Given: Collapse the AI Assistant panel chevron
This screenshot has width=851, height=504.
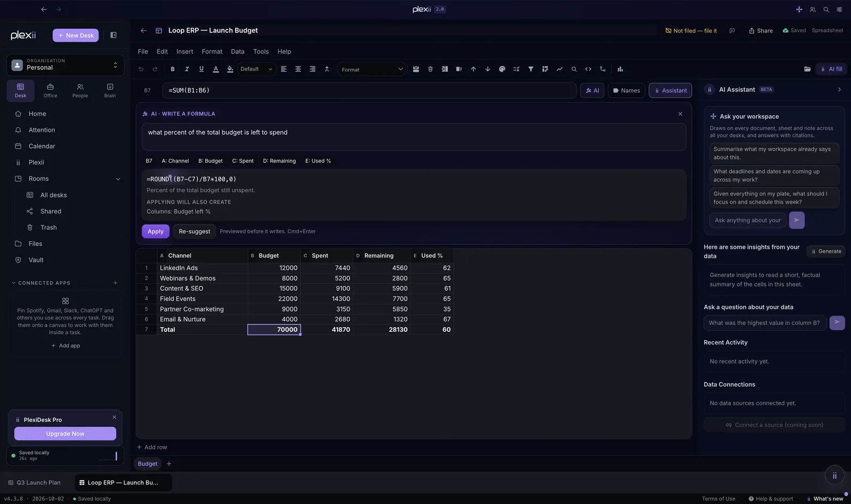Looking at the screenshot, I should (x=839, y=90).
